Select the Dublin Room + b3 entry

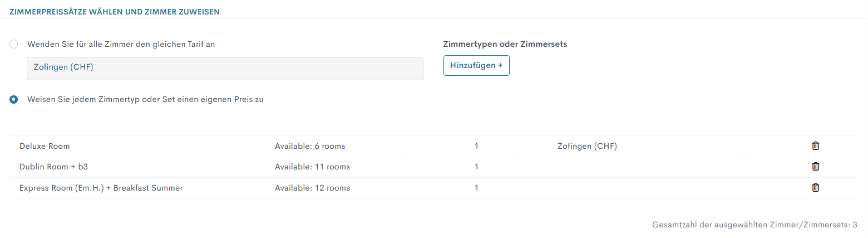click(54, 166)
